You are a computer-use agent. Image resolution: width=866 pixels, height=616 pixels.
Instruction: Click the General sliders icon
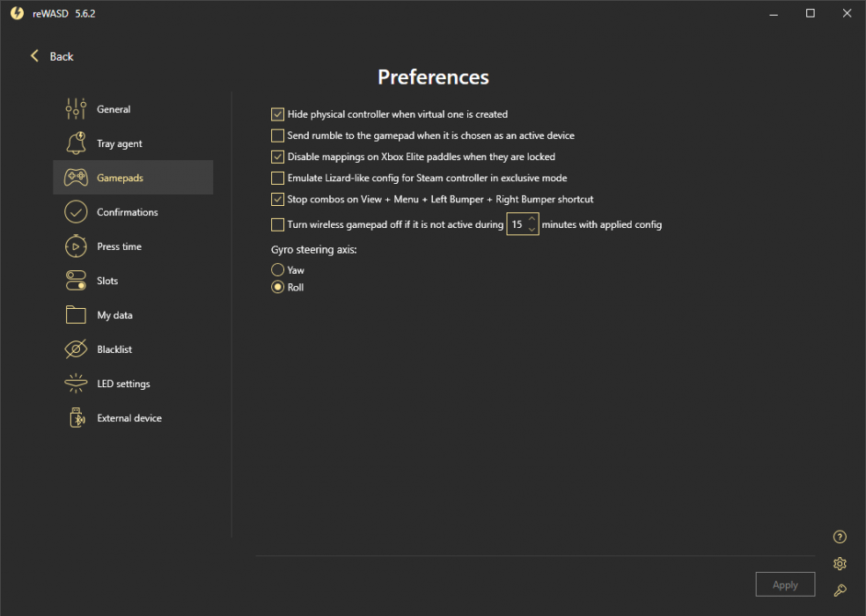coord(77,109)
